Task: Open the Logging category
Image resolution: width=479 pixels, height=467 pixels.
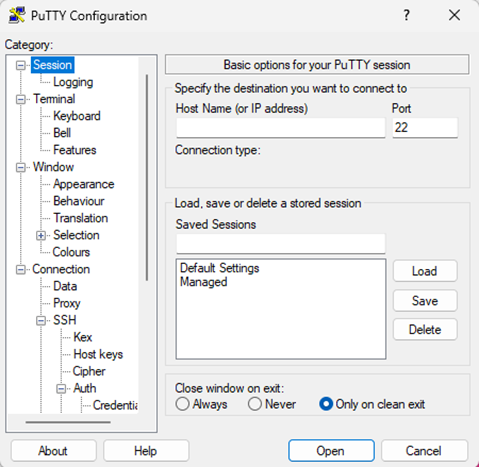Action: point(73,82)
